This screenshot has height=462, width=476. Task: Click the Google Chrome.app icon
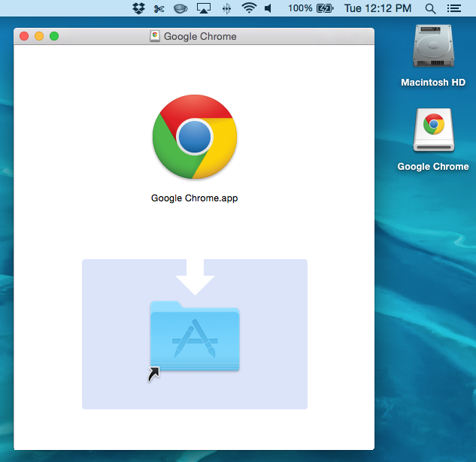195,137
